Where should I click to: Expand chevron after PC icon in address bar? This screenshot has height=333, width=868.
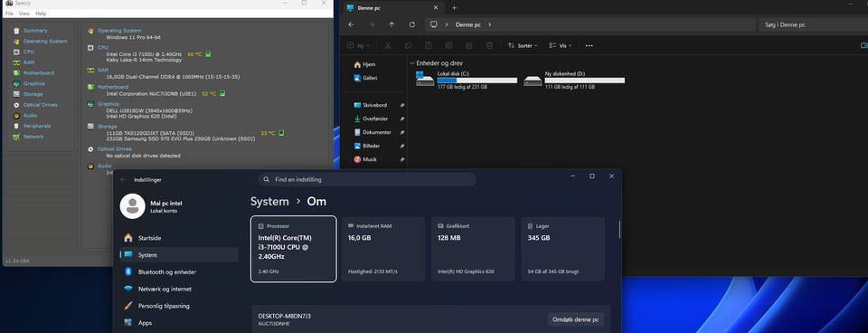coord(446,25)
